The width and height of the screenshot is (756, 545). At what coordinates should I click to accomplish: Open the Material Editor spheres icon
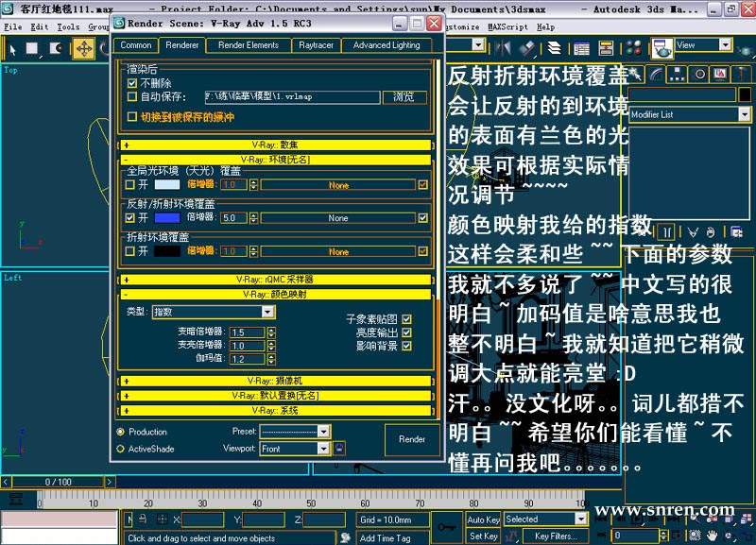click(x=634, y=48)
